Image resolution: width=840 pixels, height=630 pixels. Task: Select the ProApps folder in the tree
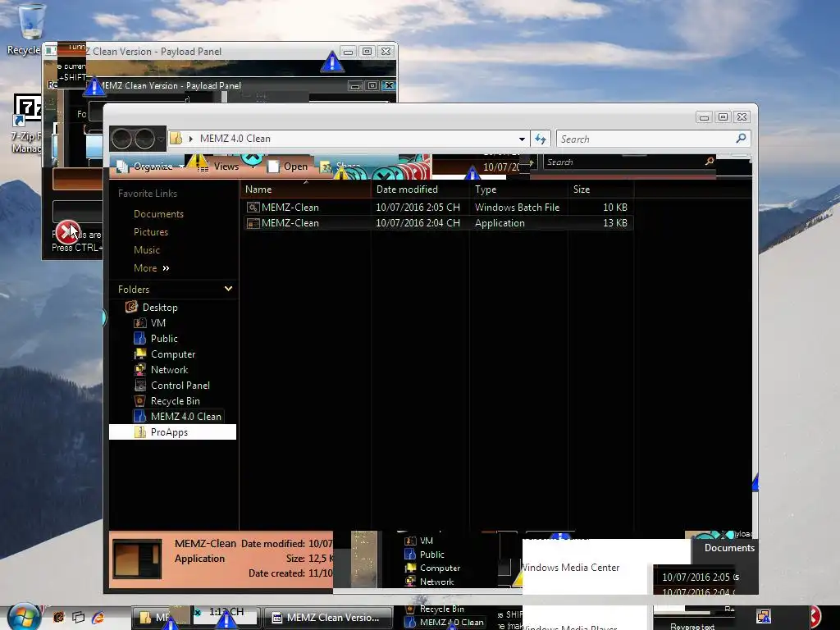click(x=169, y=431)
